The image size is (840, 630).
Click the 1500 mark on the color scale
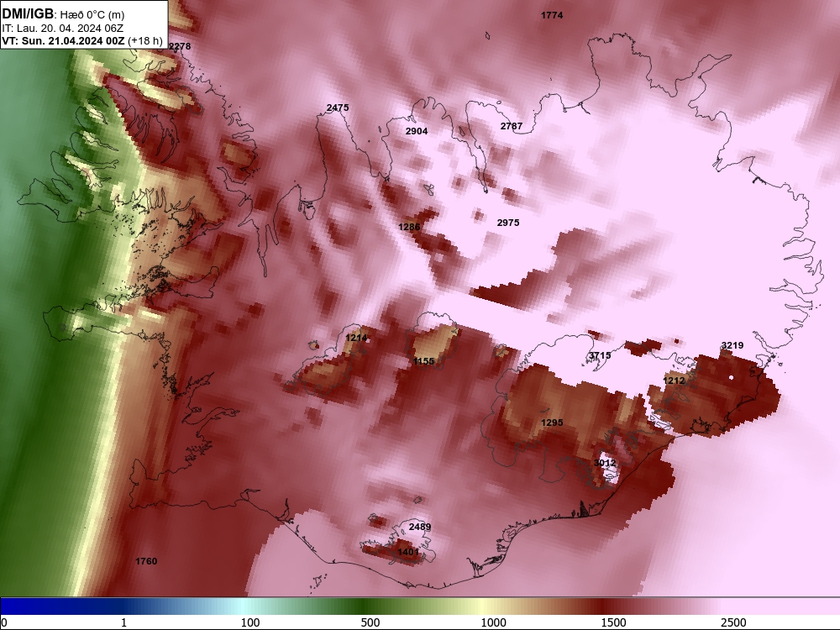coord(613,622)
